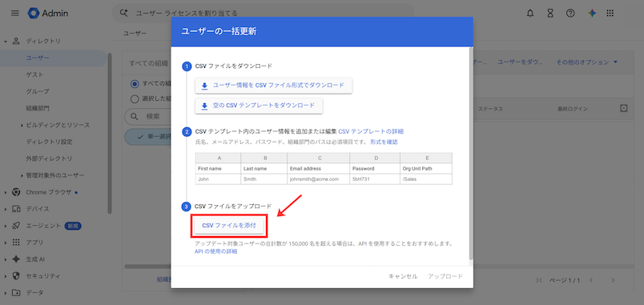
Task: Expand ビルディングとリソース in sidebar
Action: pos(22,125)
